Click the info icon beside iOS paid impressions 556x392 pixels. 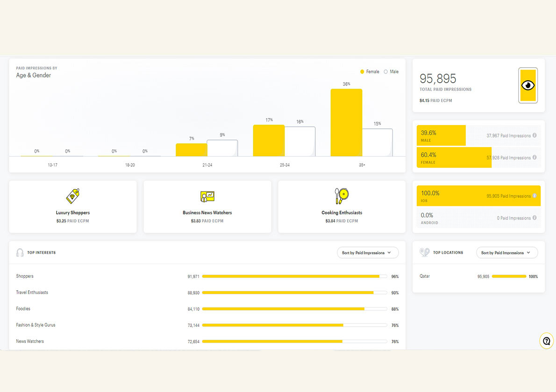534,196
